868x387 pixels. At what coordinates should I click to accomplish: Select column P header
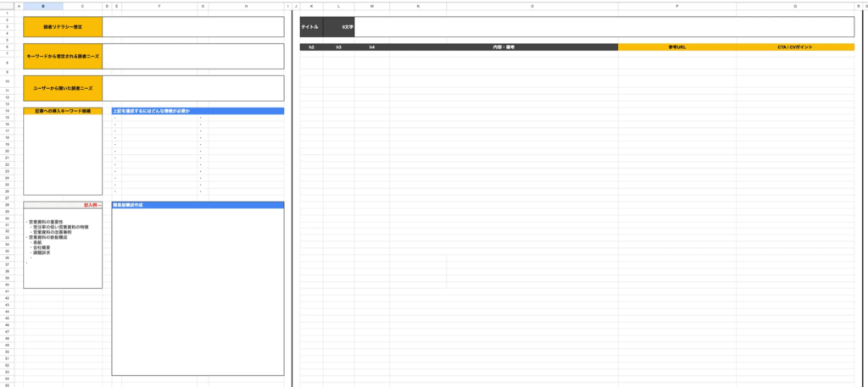[677, 6]
